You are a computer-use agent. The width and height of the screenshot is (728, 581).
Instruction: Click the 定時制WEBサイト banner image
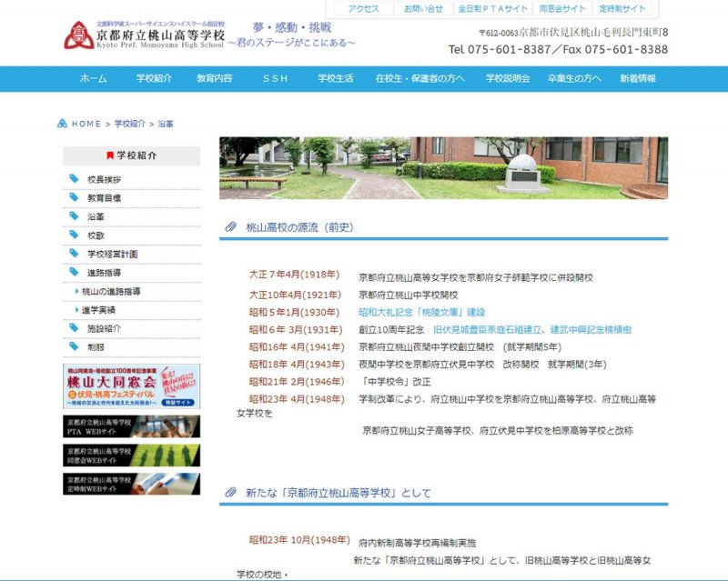pyautogui.click(x=131, y=484)
